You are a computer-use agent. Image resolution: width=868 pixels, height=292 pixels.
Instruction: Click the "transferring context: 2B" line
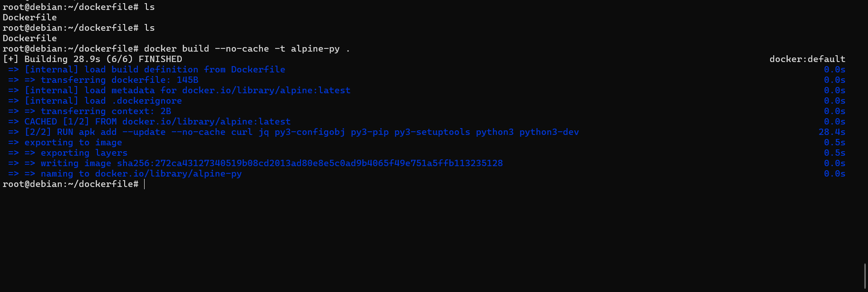(x=106, y=111)
